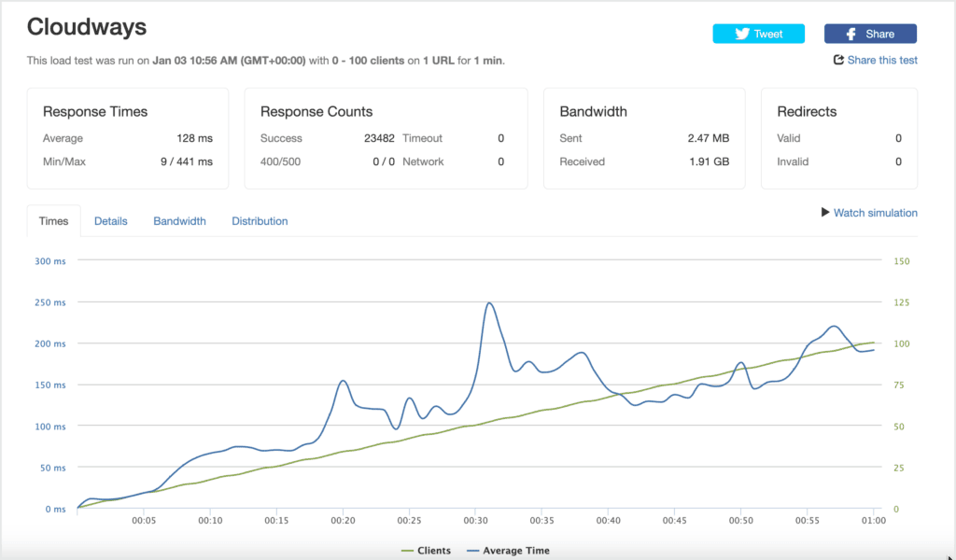956x560 pixels.
Task: Open the Details tab
Action: [110, 221]
